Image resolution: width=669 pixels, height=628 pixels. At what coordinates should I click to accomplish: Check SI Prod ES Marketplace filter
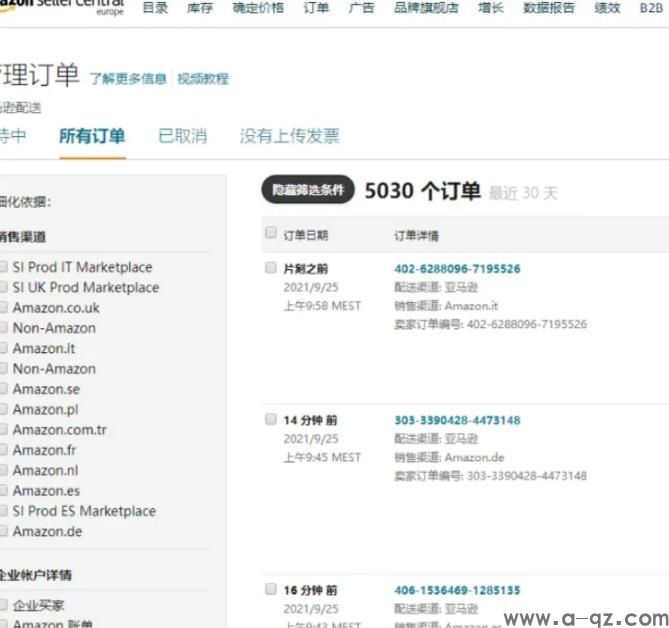[3, 511]
